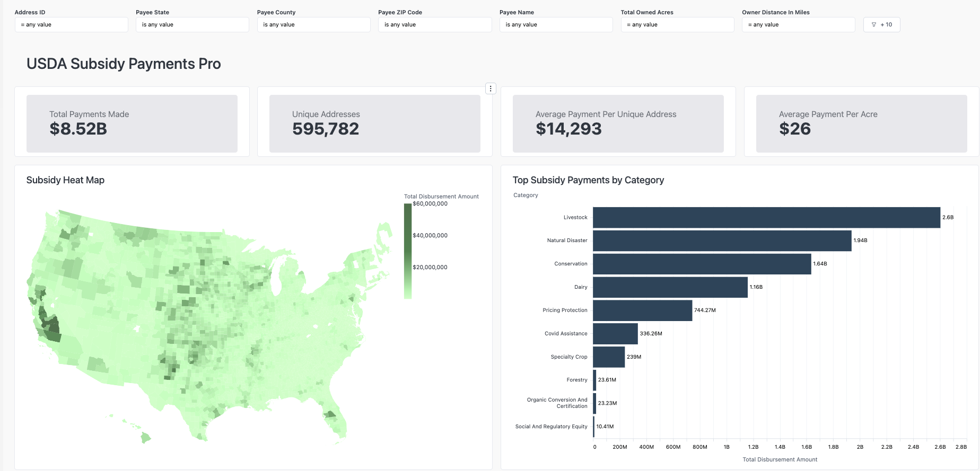Image resolution: width=980 pixels, height=471 pixels.
Task: Click Social And Regulatory Equity label
Action: [552, 426]
